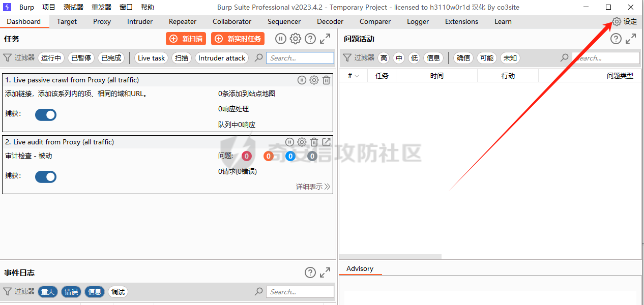Click the 新扫描 button
This screenshot has height=305, width=644.
186,39
